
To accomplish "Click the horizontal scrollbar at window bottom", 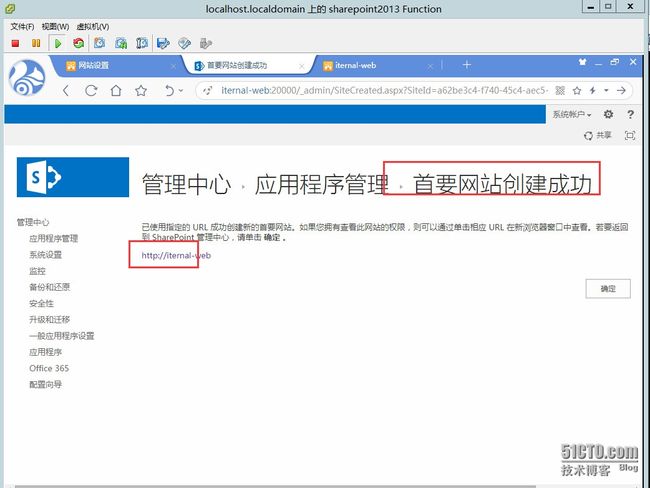I will (276, 486).
